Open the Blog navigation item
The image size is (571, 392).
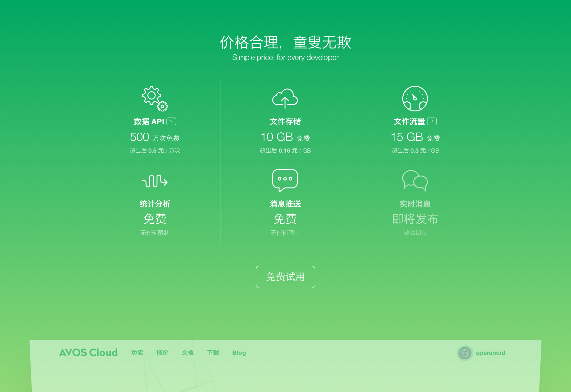[x=239, y=353]
